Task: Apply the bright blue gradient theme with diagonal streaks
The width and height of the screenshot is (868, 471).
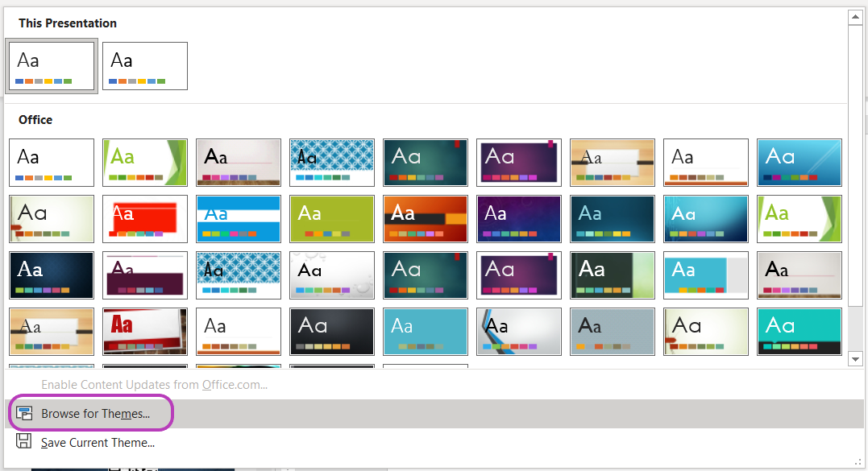Action: 799,163
